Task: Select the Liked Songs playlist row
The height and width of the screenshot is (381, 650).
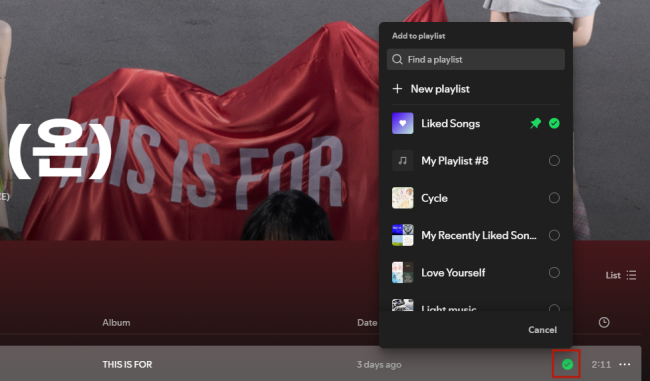Action: click(475, 123)
